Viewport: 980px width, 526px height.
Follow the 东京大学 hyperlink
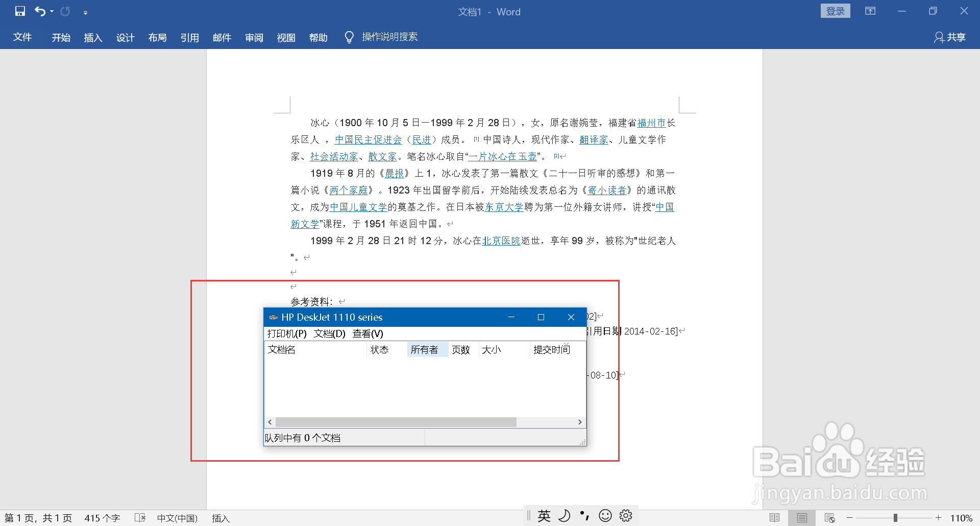pos(504,207)
